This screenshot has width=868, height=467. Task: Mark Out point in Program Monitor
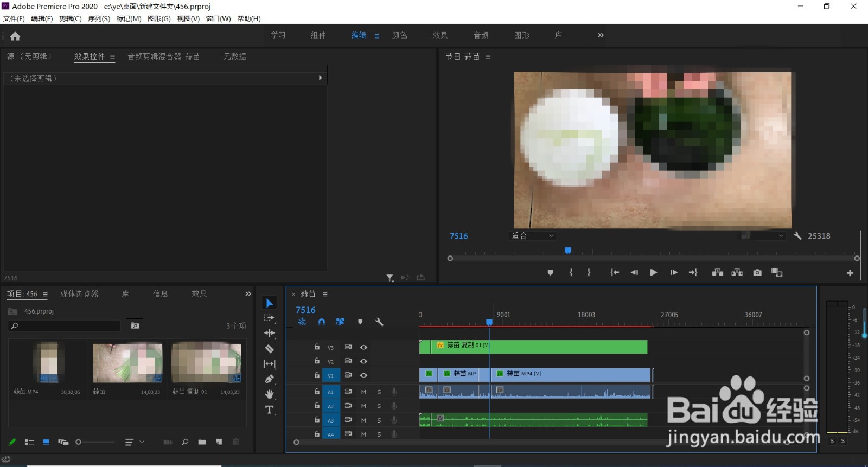tap(589, 272)
